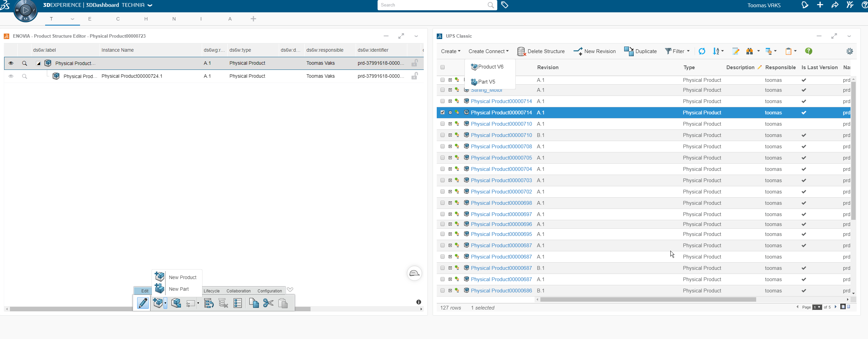The width and height of the screenshot is (868, 339).
Task: Click the refresh icon in UPS Classic toolbar
Action: (702, 51)
